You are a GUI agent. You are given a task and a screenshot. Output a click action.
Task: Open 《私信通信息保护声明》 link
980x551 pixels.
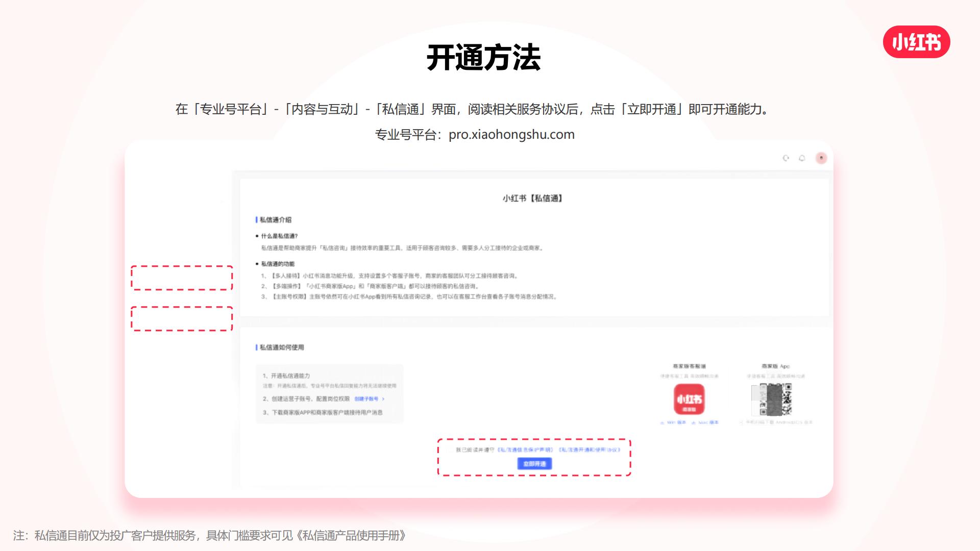click(525, 450)
